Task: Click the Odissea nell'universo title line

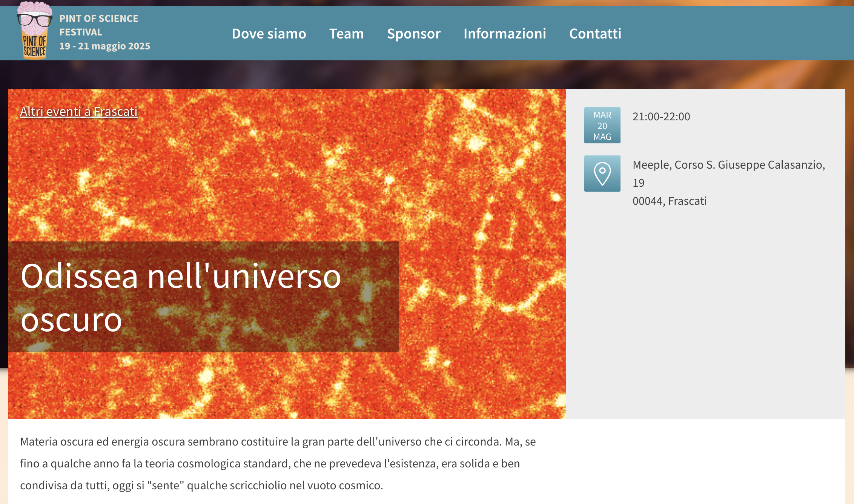Action: point(181,277)
